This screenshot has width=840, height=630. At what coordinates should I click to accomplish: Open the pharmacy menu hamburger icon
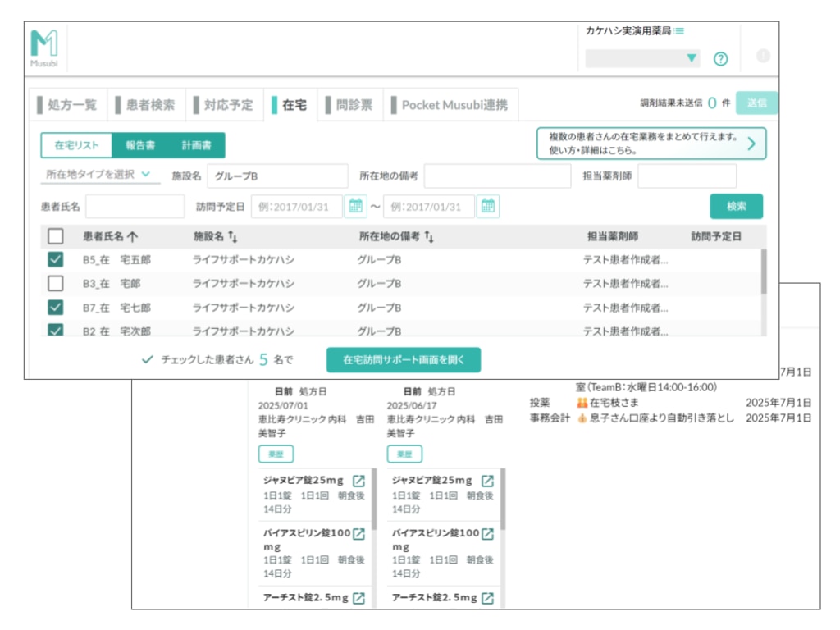(680, 31)
